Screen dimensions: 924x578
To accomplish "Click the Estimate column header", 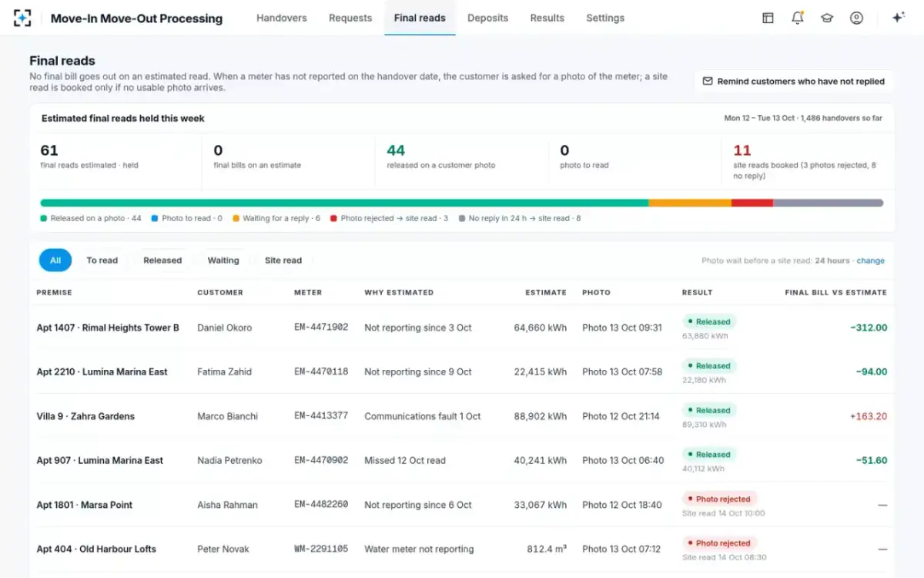I will point(546,293).
